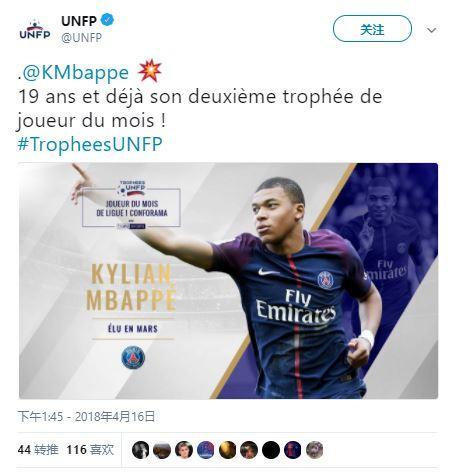This screenshot has width=464, height=475.
Task: Expand the tweet options chevron
Action: pyautogui.click(x=431, y=30)
